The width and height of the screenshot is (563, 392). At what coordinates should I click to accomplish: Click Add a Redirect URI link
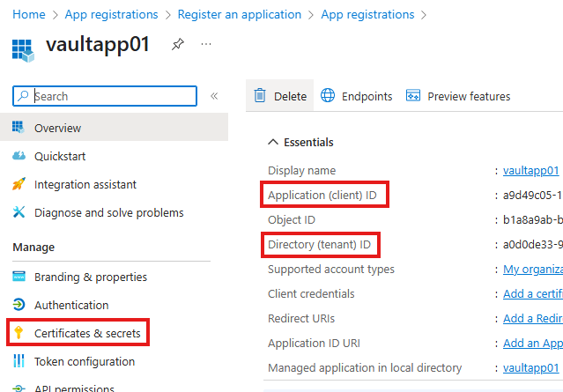533,318
